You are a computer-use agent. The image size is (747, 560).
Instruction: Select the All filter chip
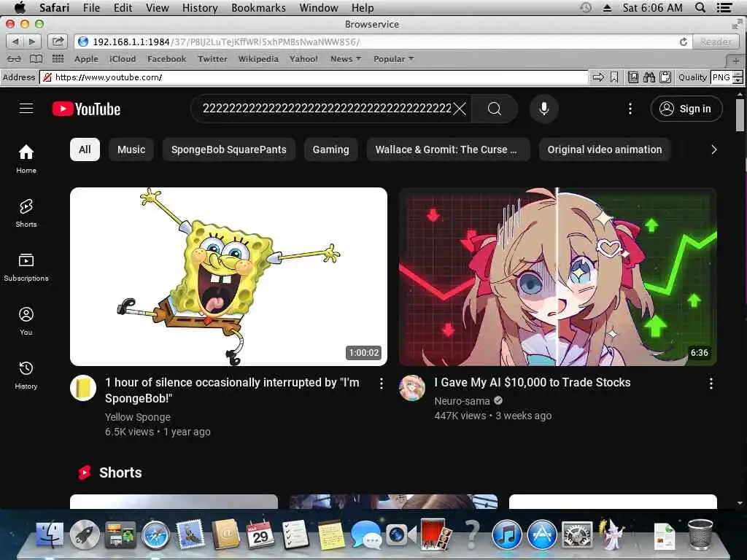[x=85, y=149]
